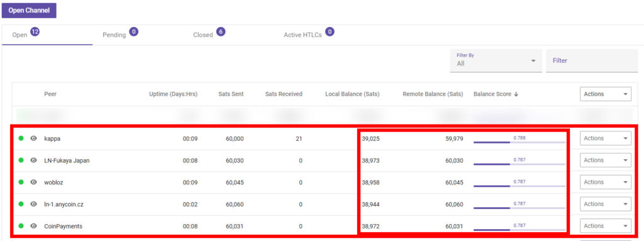The height and width of the screenshot is (241, 644).
Task: Click green status dot for kappa
Action: click(x=21, y=138)
